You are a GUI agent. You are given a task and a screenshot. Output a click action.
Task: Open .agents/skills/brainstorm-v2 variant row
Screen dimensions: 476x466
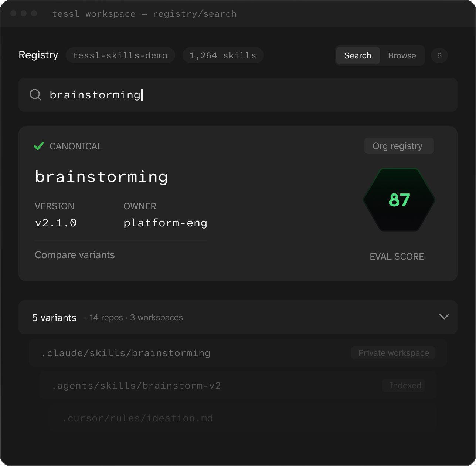[x=238, y=385]
